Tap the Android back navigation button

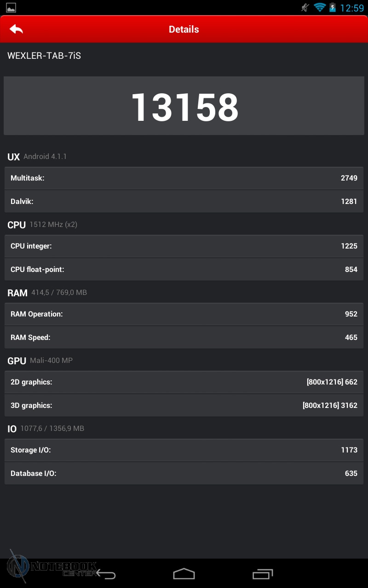tap(106, 574)
